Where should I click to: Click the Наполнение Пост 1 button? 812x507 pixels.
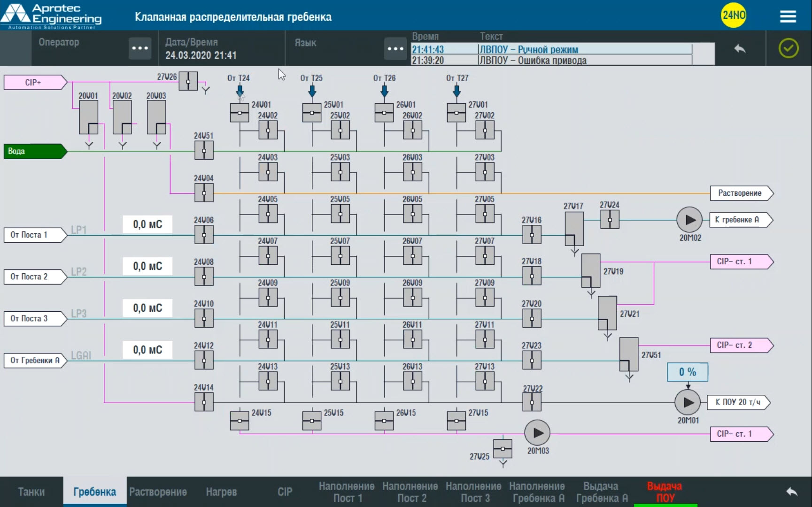(x=347, y=492)
